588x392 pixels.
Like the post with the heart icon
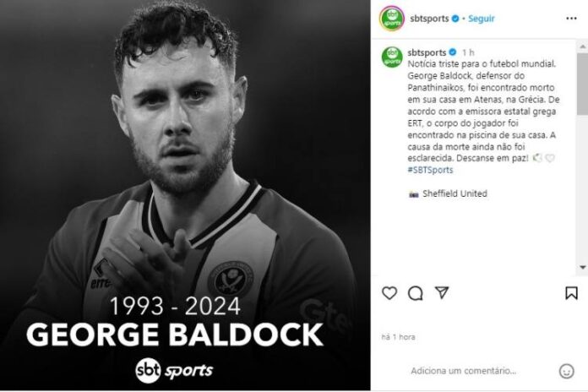point(389,293)
